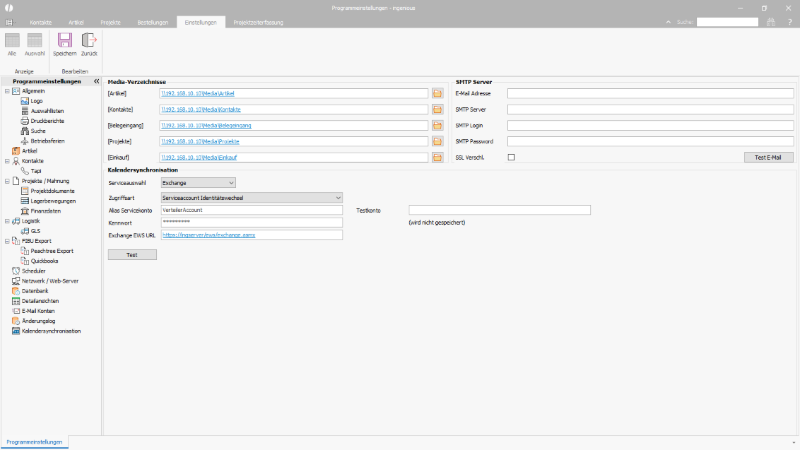
Task: Open the Artikel media path link
Action: coord(198,93)
